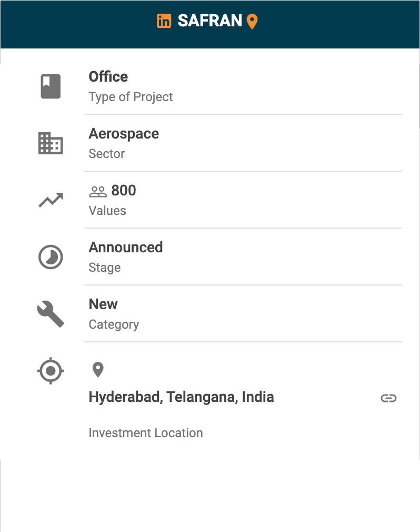The image size is (420, 532).
Task: Click the building icon next to Sector
Action: pyautogui.click(x=51, y=143)
